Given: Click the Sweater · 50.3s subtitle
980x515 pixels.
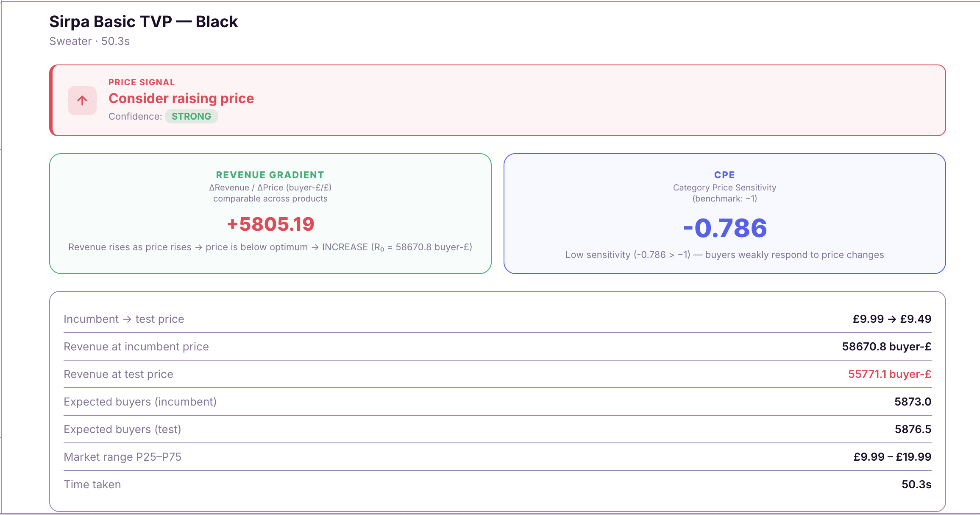Looking at the screenshot, I should pyautogui.click(x=89, y=41).
